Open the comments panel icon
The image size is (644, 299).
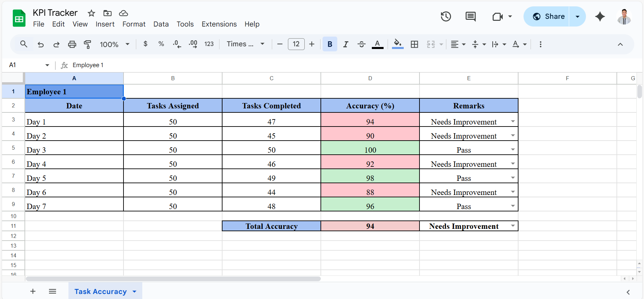pyautogui.click(x=470, y=16)
